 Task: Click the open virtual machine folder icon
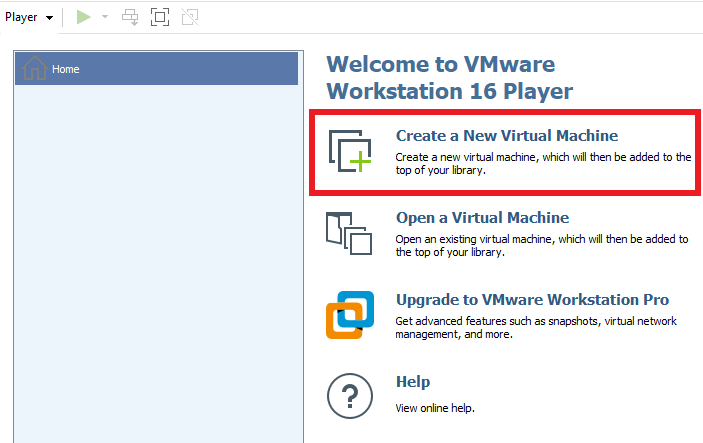(349, 233)
